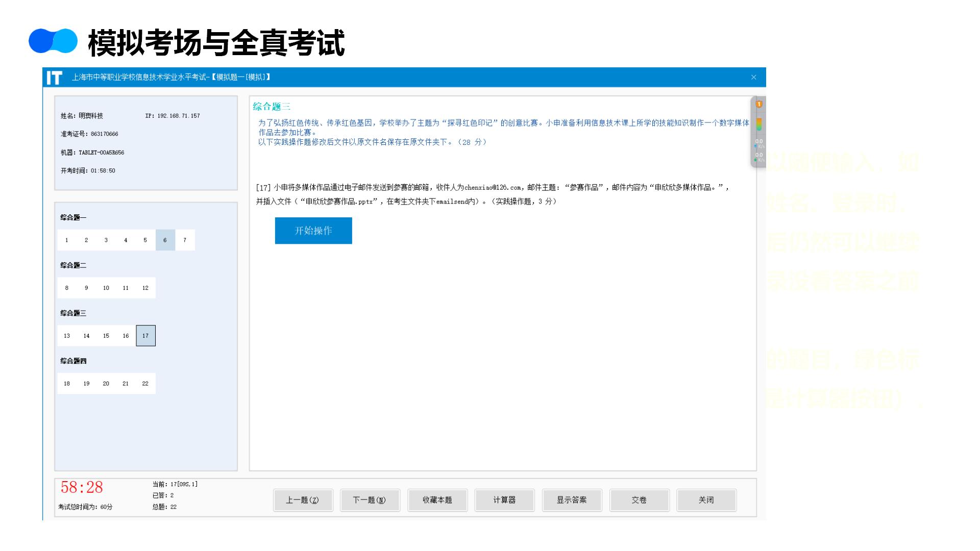Click the IT logo icon in title bar
980x551 pixels.
(x=54, y=78)
